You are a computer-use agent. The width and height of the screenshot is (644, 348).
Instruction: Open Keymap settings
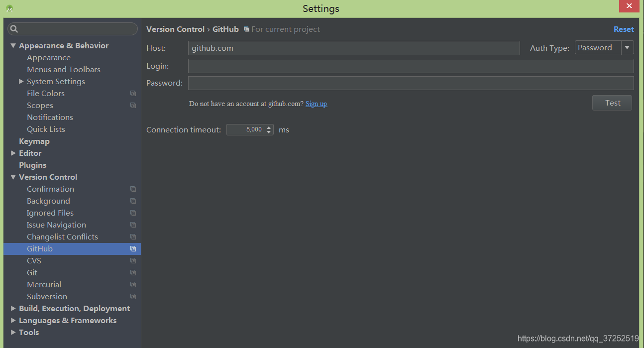point(34,141)
